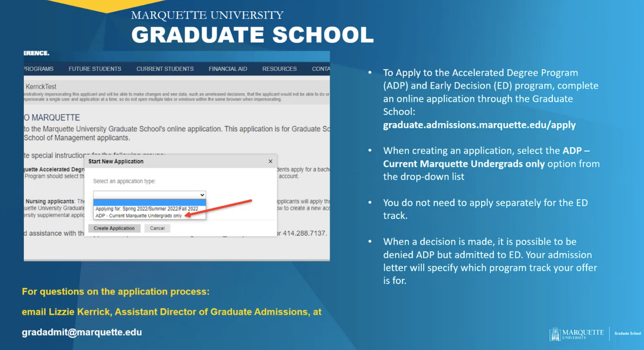Open the FINANCIAL AID menu
644x350 pixels.
click(x=228, y=69)
